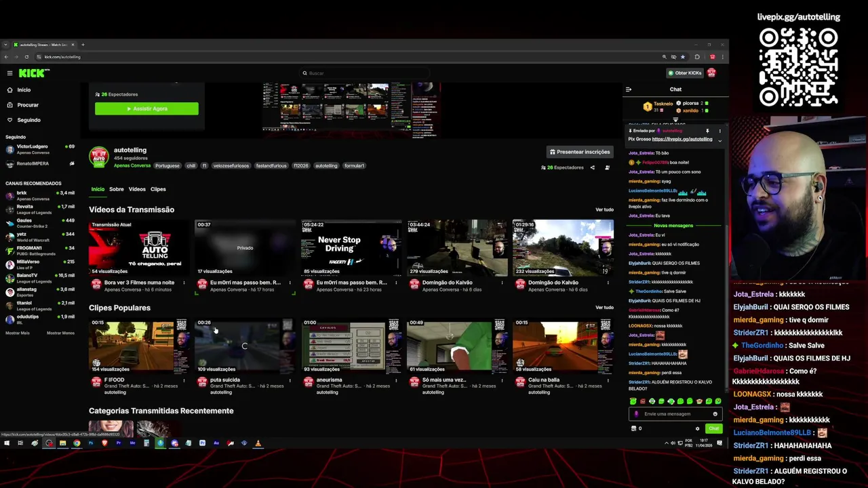Image resolution: width=868 pixels, height=488 pixels.
Task: Click the Portuguese tag
Action: [x=167, y=166]
